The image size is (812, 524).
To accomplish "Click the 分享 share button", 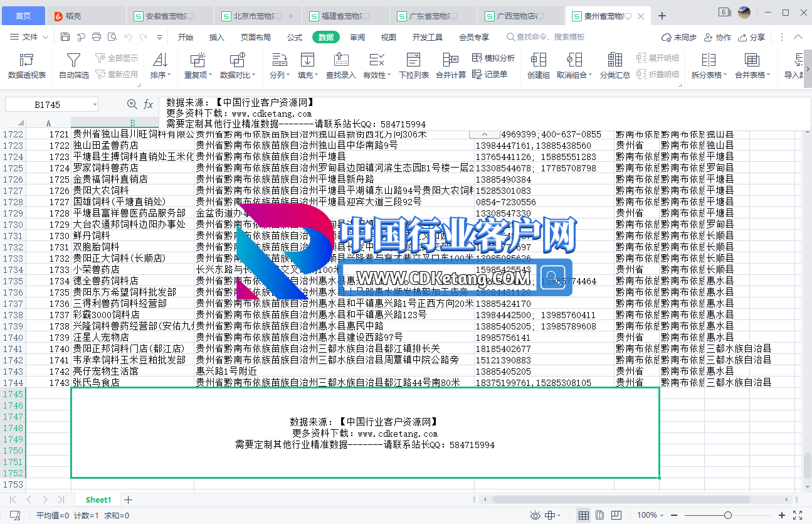I will pos(752,37).
